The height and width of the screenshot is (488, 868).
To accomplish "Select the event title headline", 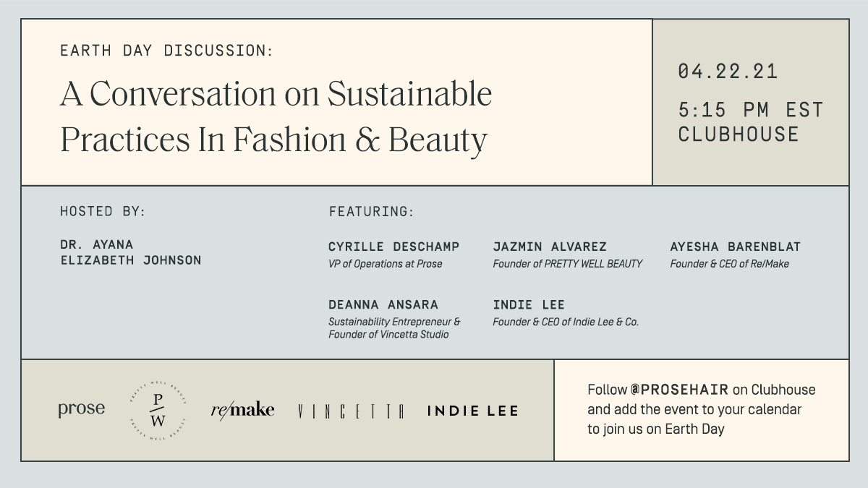I will 276,117.
